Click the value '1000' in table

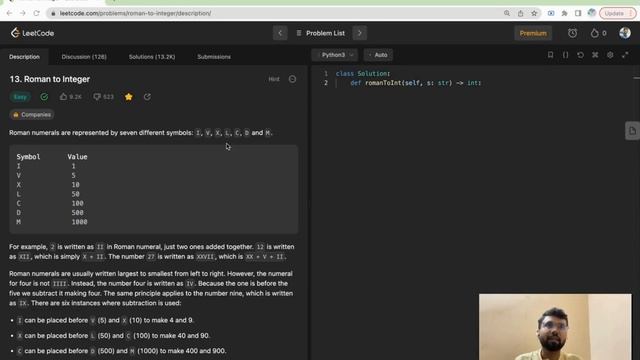(79, 222)
